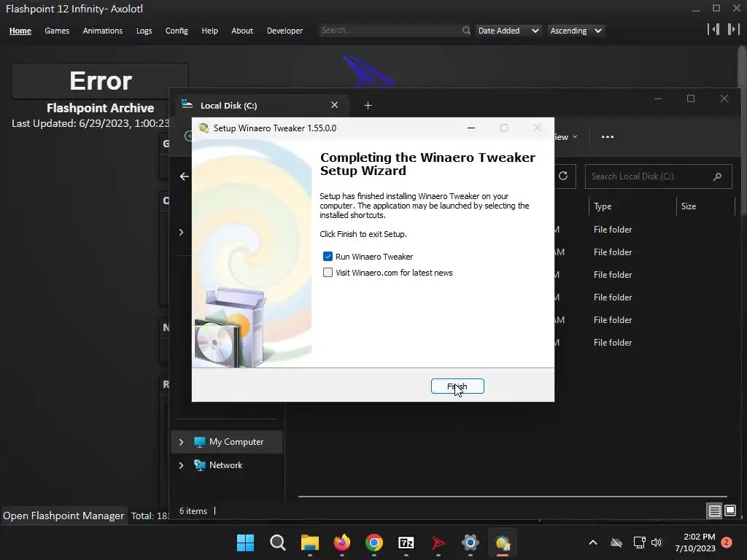Open network tray icon
Image resolution: width=747 pixels, height=560 pixels.
click(x=639, y=542)
